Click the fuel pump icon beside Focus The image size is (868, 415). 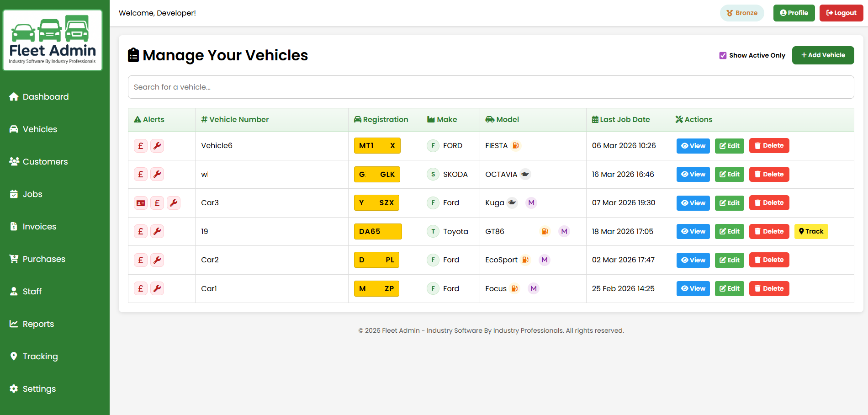(x=514, y=288)
